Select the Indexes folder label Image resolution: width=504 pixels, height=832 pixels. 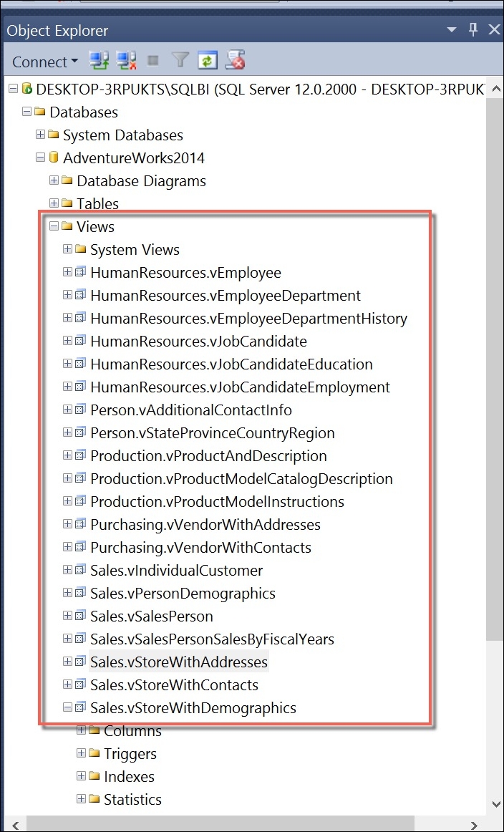point(129,776)
